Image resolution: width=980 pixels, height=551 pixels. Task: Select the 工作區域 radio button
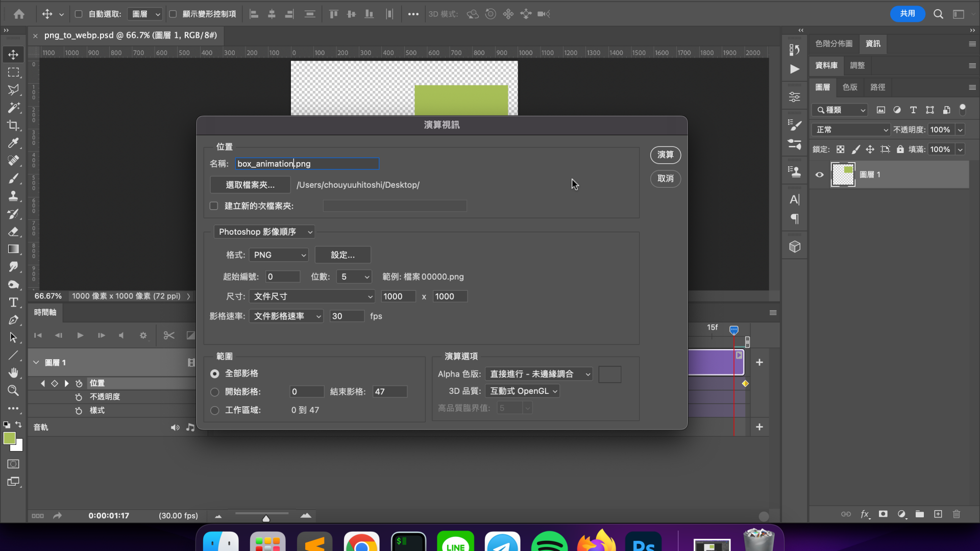point(215,410)
